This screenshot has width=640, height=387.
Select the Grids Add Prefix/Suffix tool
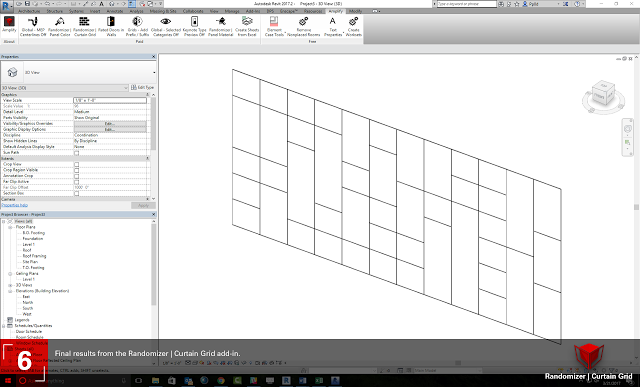click(138, 27)
